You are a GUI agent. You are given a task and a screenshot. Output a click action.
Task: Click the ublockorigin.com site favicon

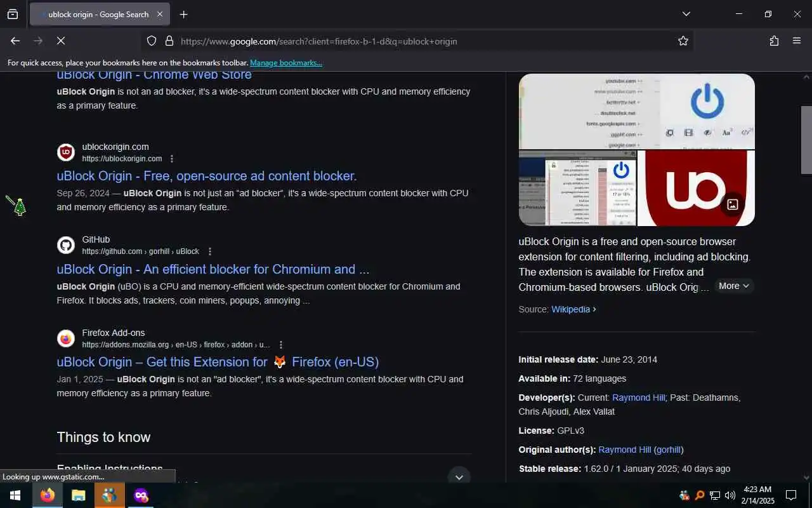[x=66, y=152]
